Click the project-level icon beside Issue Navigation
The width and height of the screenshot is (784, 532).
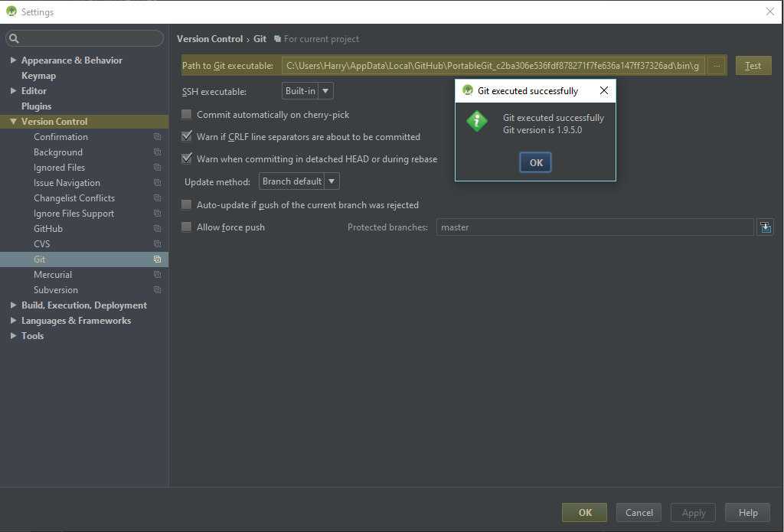tap(157, 183)
